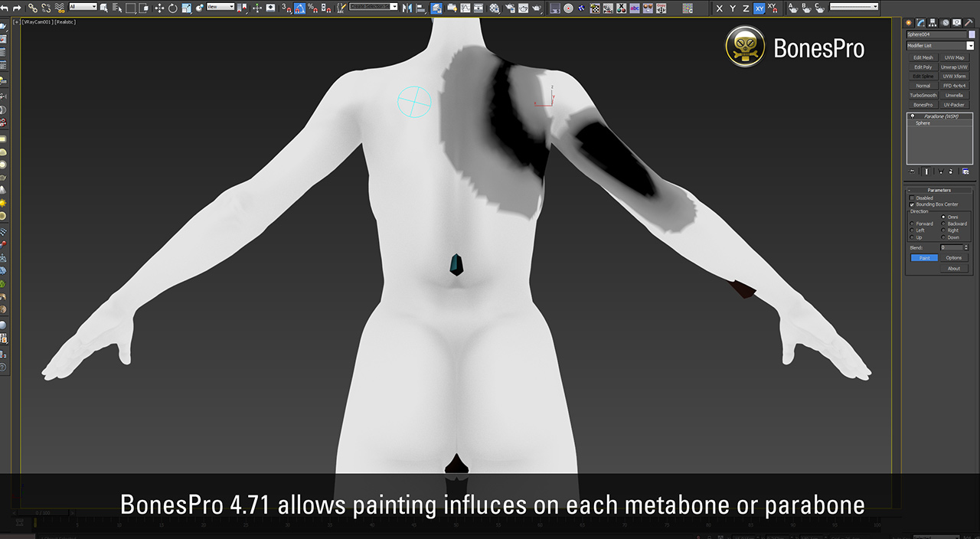This screenshot has width=980, height=539.
Task: Restrict to Z axis
Action: (746, 8)
